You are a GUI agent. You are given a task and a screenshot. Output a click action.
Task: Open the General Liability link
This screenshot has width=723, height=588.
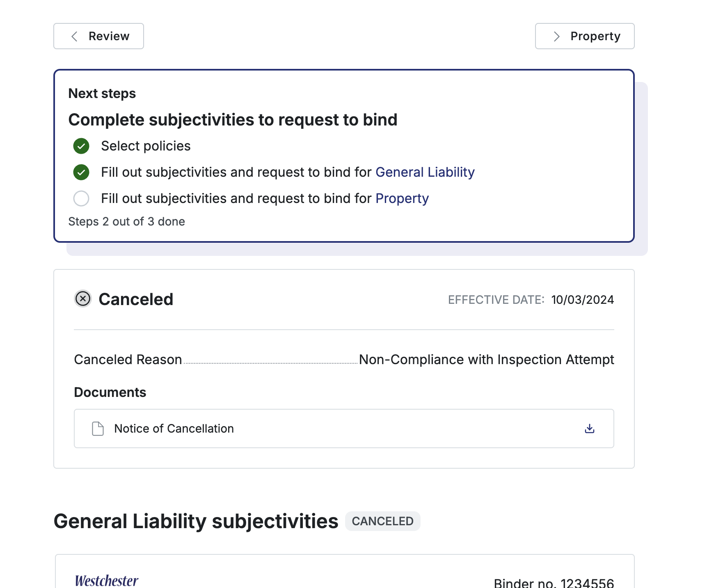pyautogui.click(x=425, y=172)
